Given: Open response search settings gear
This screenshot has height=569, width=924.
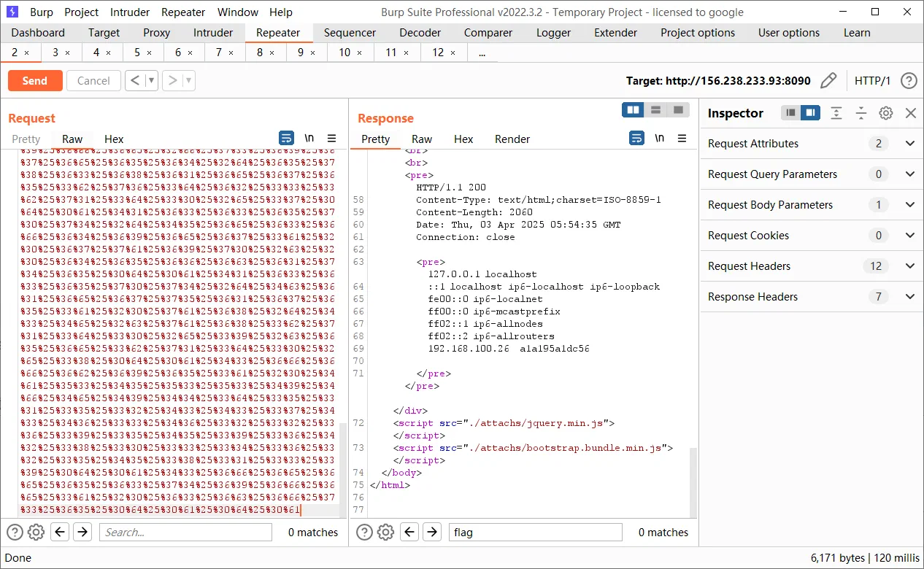Looking at the screenshot, I should (385, 533).
